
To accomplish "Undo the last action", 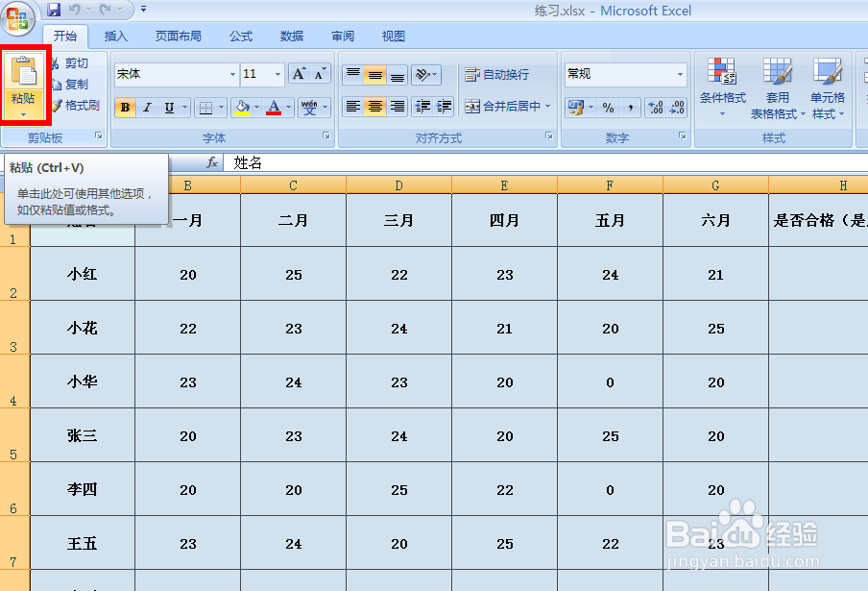I will pos(75,10).
